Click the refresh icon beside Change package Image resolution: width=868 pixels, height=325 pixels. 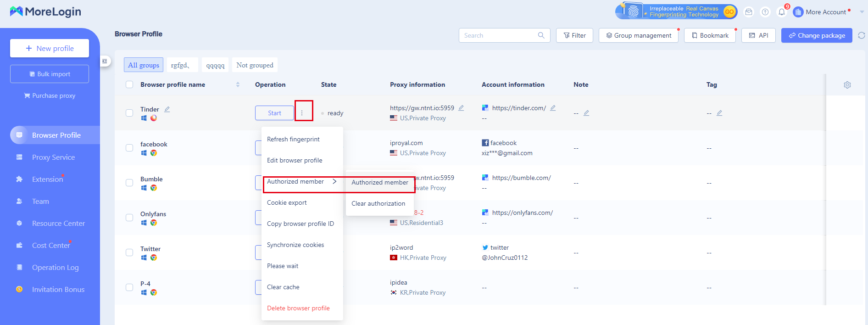[x=862, y=35]
